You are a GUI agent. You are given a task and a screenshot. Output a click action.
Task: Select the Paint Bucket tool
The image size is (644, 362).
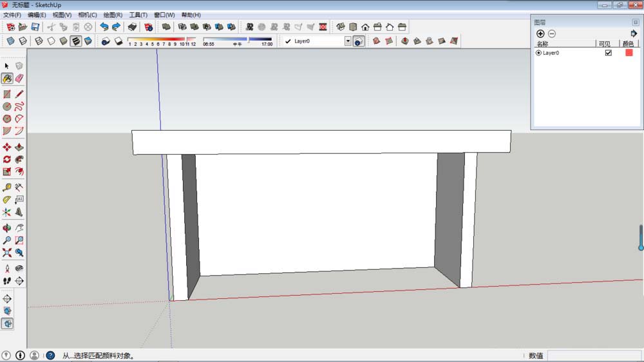[7, 78]
